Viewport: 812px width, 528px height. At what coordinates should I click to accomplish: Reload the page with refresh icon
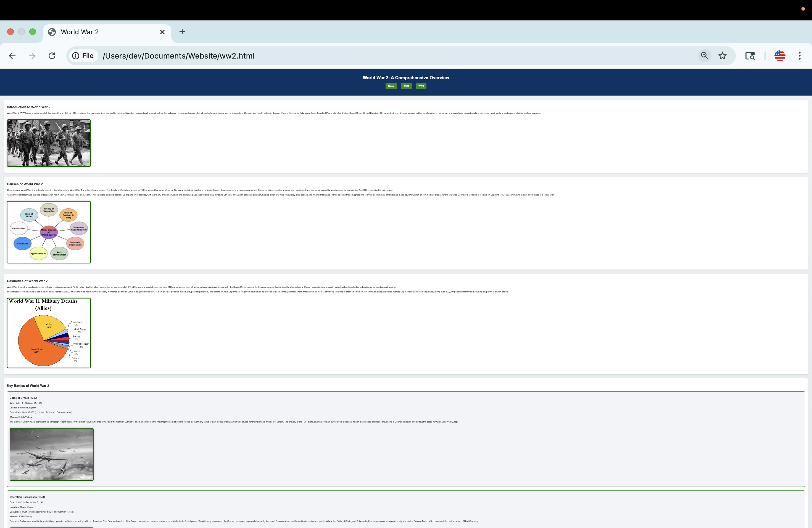click(x=52, y=56)
